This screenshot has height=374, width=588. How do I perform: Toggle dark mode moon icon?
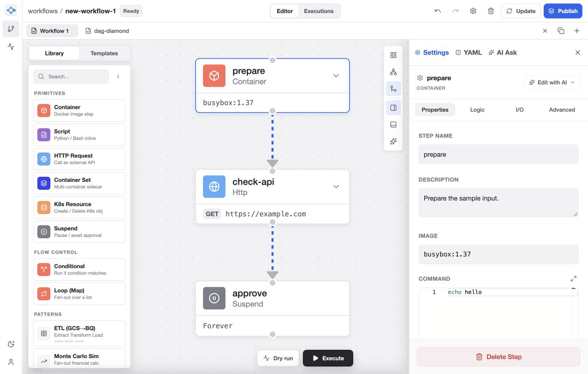click(x=11, y=344)
